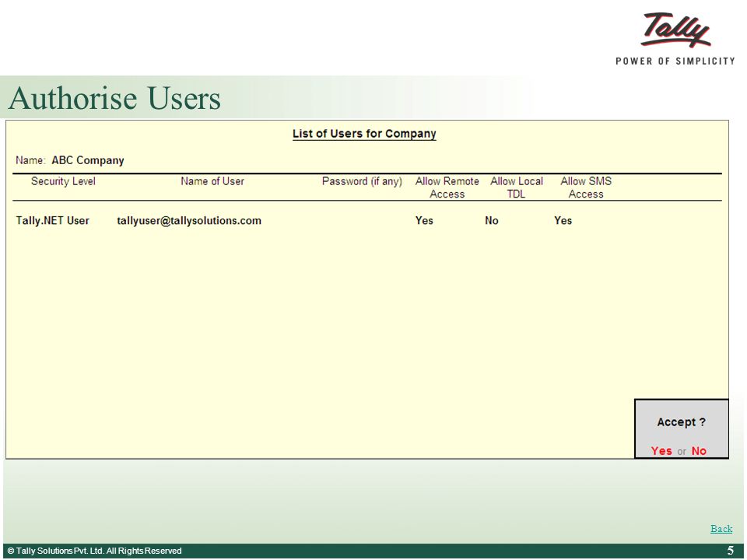
Task: Follow the Back link
Action: 721,529
